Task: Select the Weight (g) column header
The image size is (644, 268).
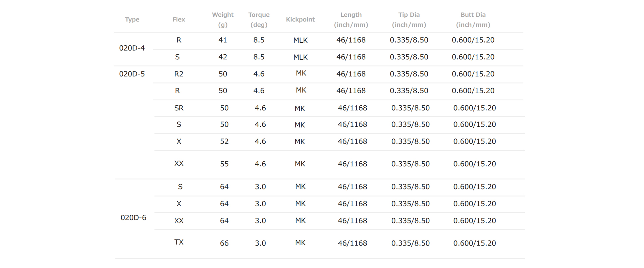Action: (x=223, y=19)
